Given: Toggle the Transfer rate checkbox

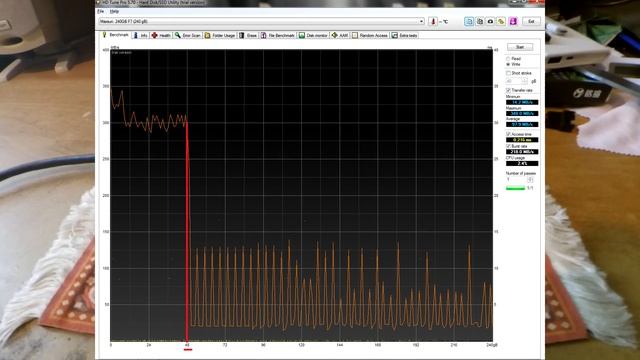Looking at the screenshot, I should (509, 90).
